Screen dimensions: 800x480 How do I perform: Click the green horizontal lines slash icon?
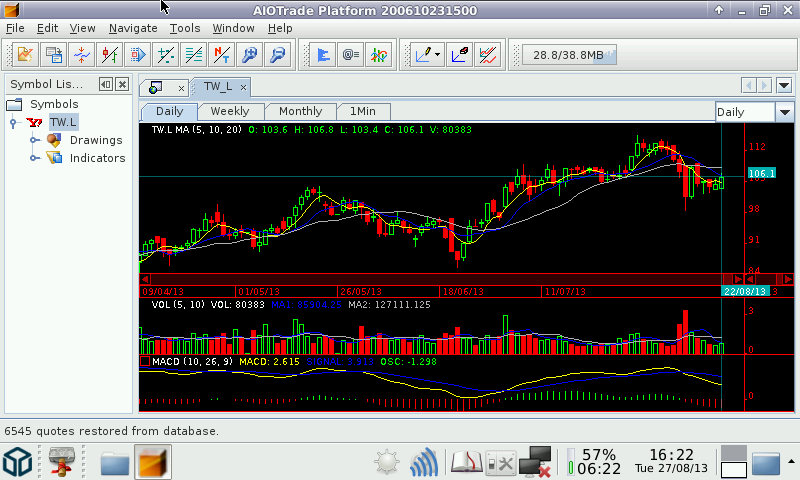click(194, 54)
